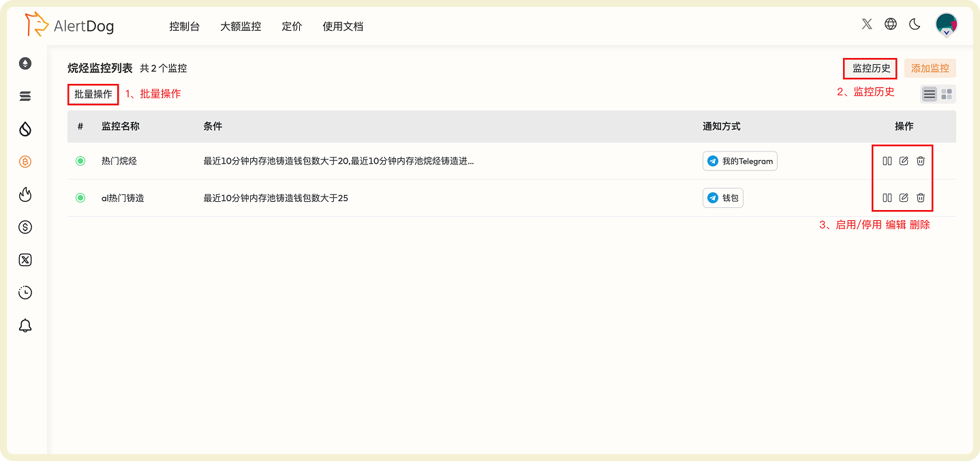Open the flame hot-trends icon in sidebar
Screen dimensions: 980x461
[x=25, y=194]
